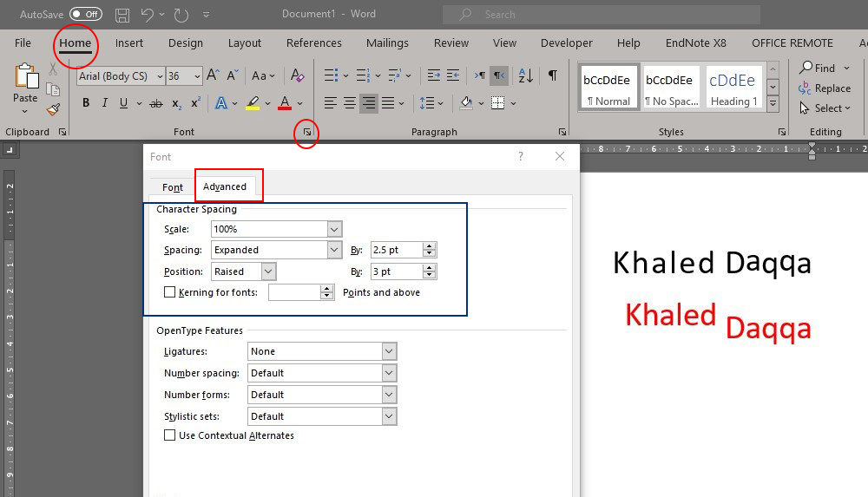
Task: Set left-to-right text direction
Action: coord(480,75)
